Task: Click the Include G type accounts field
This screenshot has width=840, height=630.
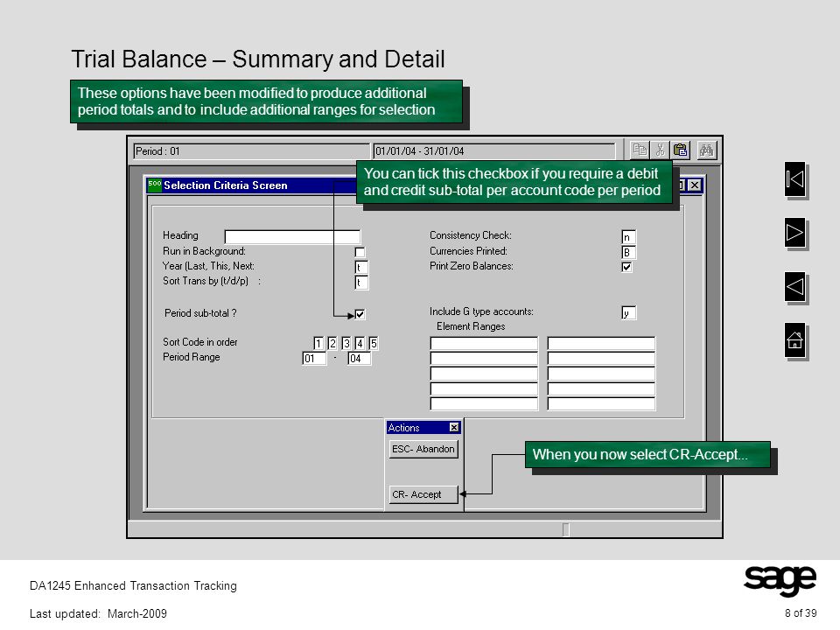Action: tap(628, 313)
